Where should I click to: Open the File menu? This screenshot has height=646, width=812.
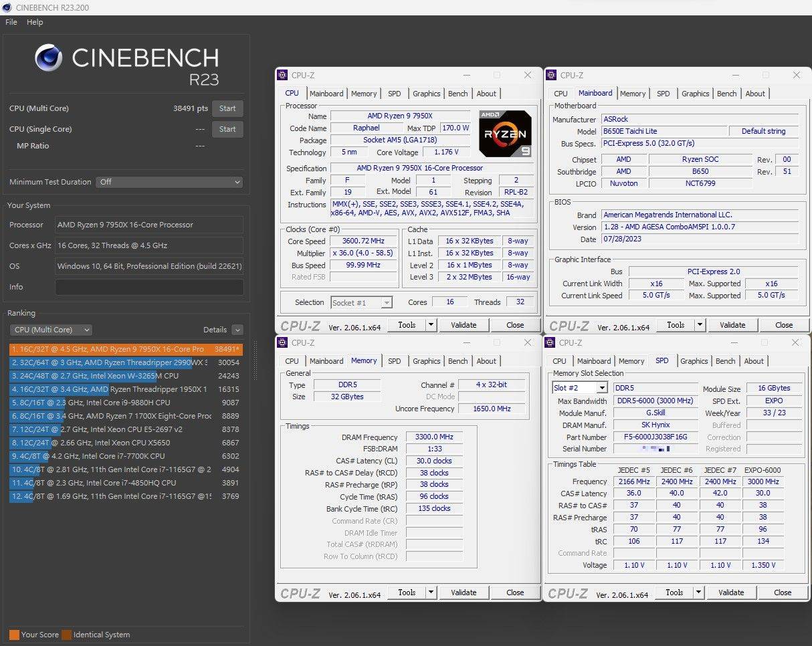(11, 22)
